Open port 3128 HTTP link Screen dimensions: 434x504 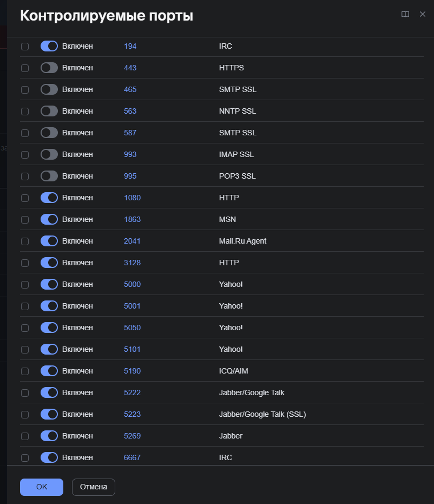click(x=133, y=263)
